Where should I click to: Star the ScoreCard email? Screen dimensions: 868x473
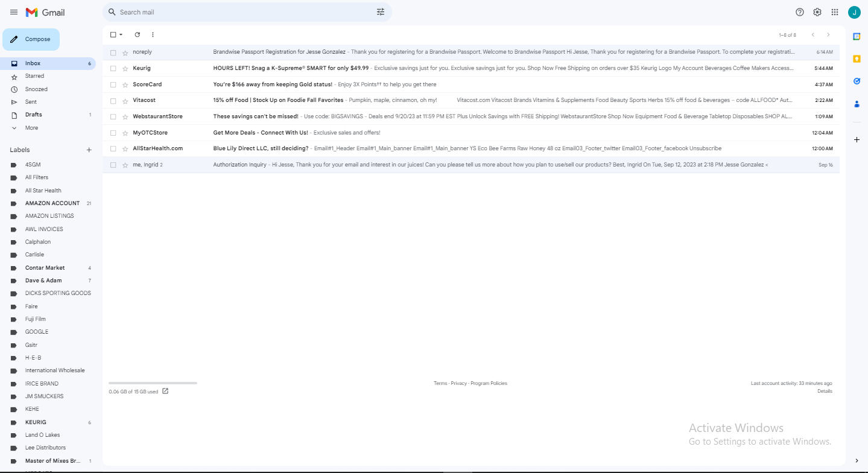pyautogui.click(x=125, y=84)
